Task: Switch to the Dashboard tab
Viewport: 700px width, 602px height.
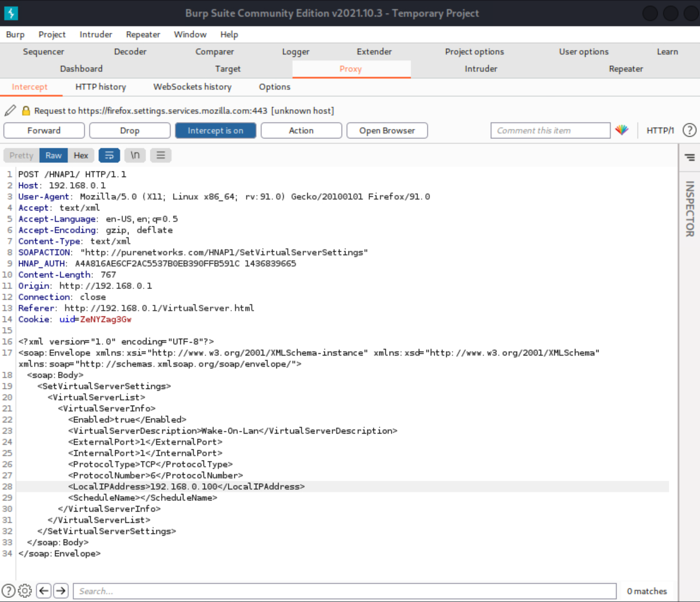Action: 81,69
